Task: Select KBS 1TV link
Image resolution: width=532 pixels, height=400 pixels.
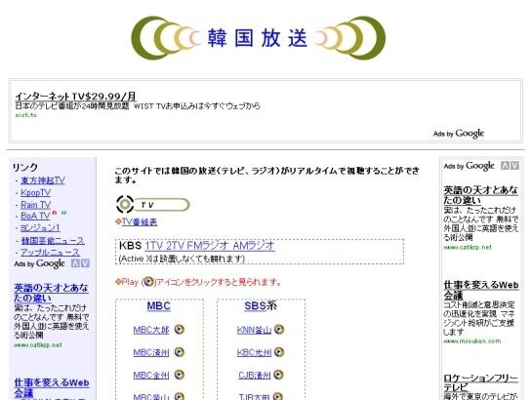Action: (x=154, y=246)
